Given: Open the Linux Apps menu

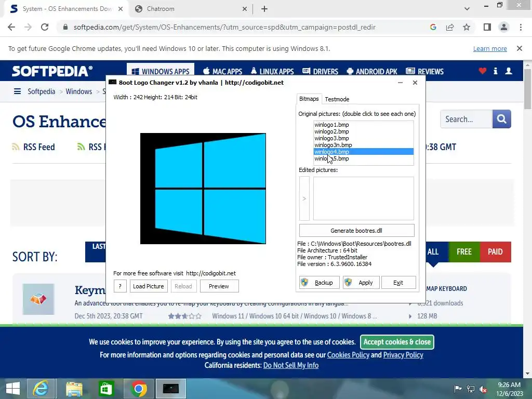Looking at the screenshot, I should [x=272, y=71].
